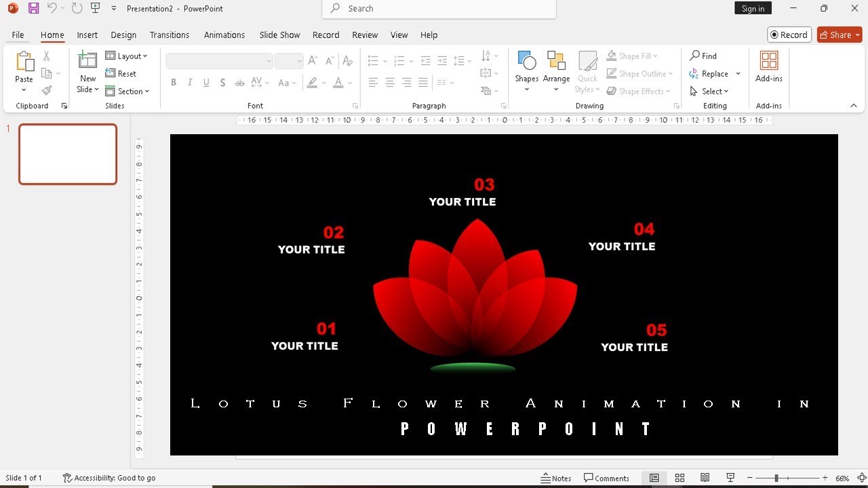868x488 pixels.
Task: Click the Search box in title bar
Action: (439, 9)
